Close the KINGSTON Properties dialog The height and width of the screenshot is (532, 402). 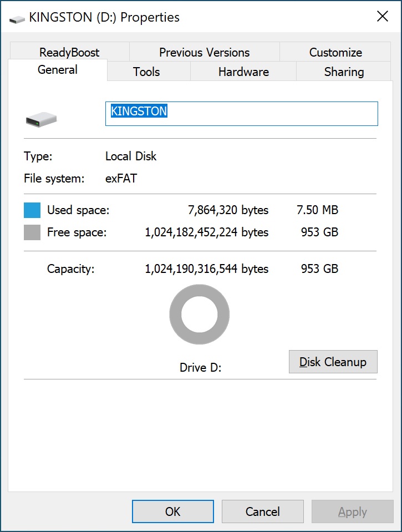pyautogui.click(x=383, y=16)
